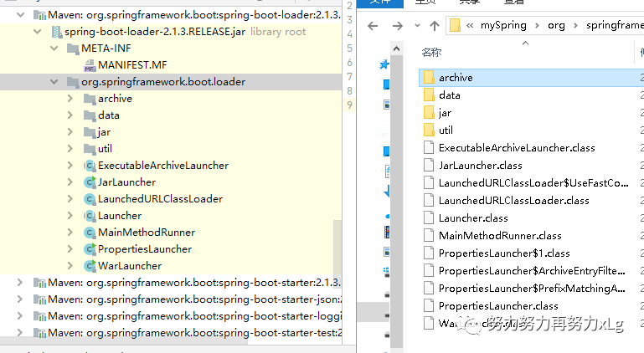Select the springframework breadcrumb in address bar
644x353 pixels.
(x=615, y=25)
